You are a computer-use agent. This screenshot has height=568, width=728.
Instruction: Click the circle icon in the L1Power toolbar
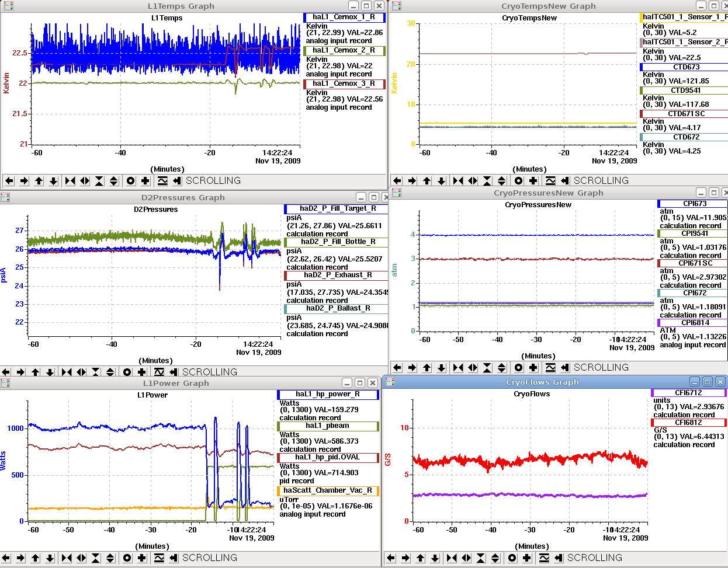(127, 558)
